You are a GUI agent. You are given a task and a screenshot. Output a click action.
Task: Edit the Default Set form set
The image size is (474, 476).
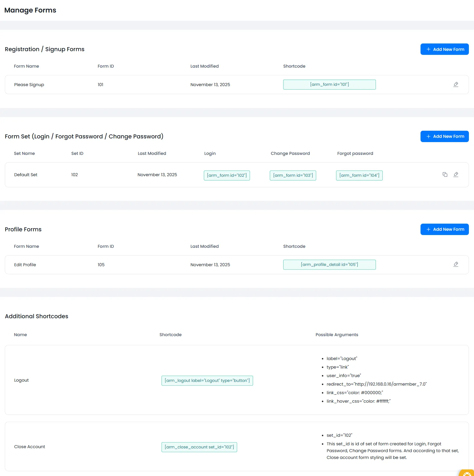[456, 175]
